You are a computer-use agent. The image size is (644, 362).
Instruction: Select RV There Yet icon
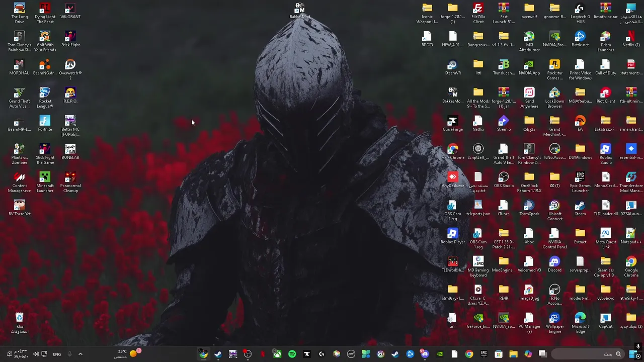pyautogui.click(x=19, y=208)
